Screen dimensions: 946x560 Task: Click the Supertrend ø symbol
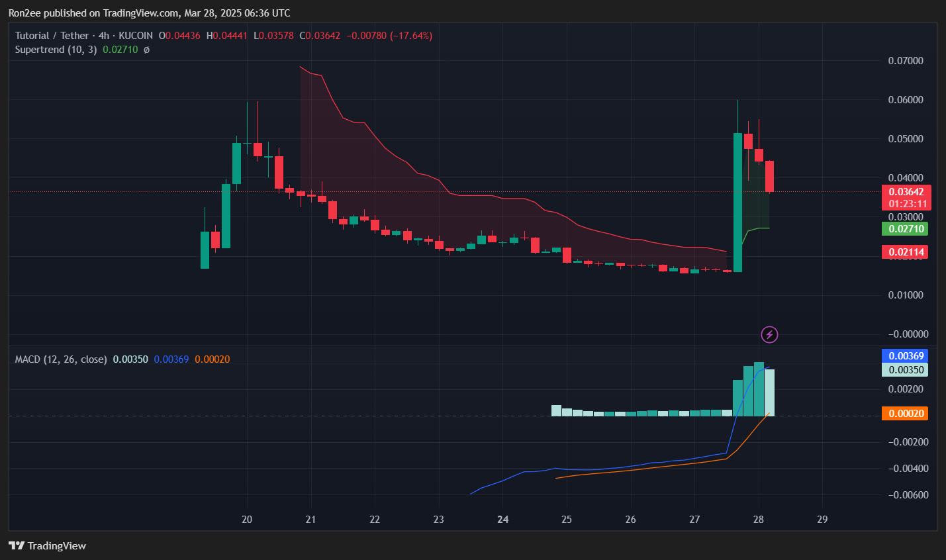click(x=146, y=50)
